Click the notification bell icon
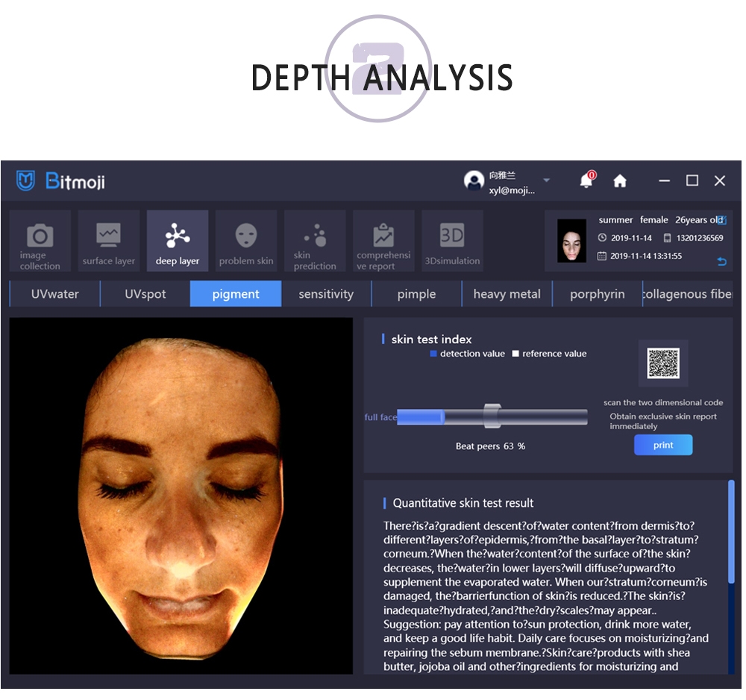Viewport: 746px width, 700px height. [587, 181]
